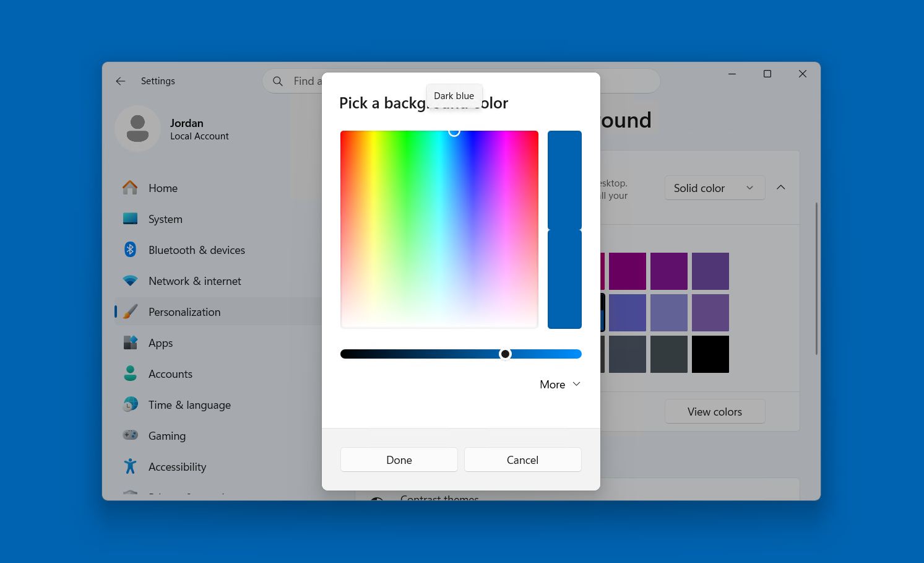The height and width of the screenshot is (563, 924).
Task: Click the black slider thumb
Action: click(505, 354)
